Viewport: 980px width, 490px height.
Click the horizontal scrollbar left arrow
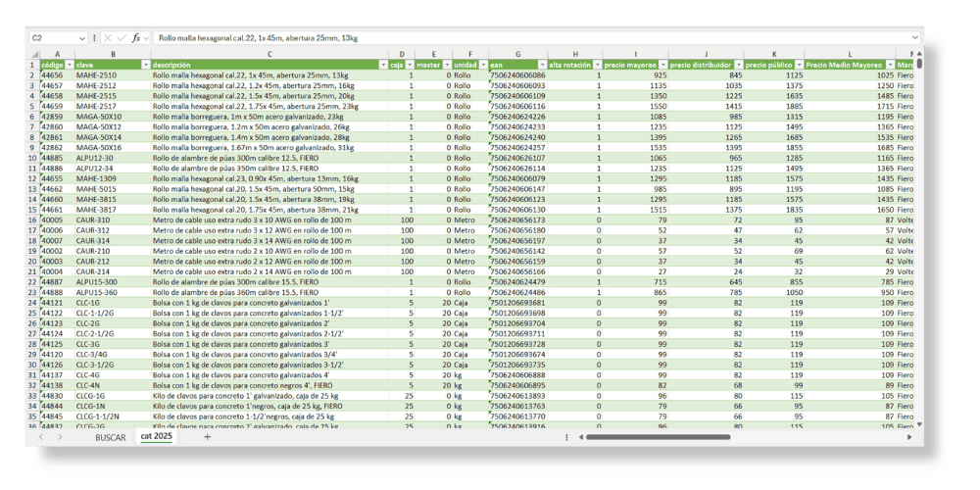pos(579,437)
